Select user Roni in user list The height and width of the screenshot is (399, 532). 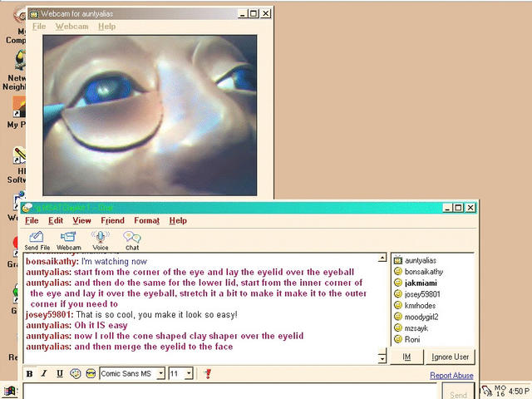tap(412, 339)
